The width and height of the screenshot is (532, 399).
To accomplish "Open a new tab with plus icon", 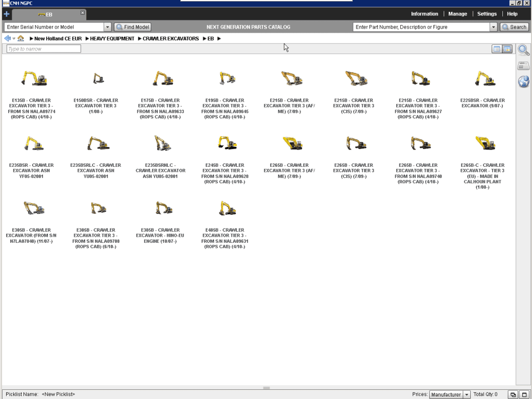I will coord(7,14).
